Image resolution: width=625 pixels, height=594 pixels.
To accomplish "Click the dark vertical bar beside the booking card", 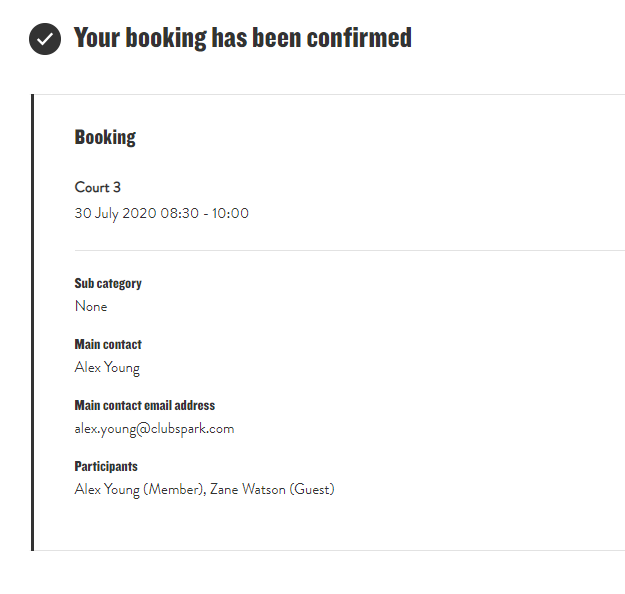I will click(33, 322).
